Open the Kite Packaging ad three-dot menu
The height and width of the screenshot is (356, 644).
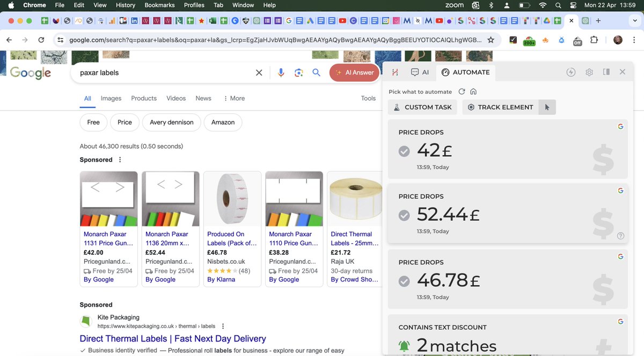(223, 326)
